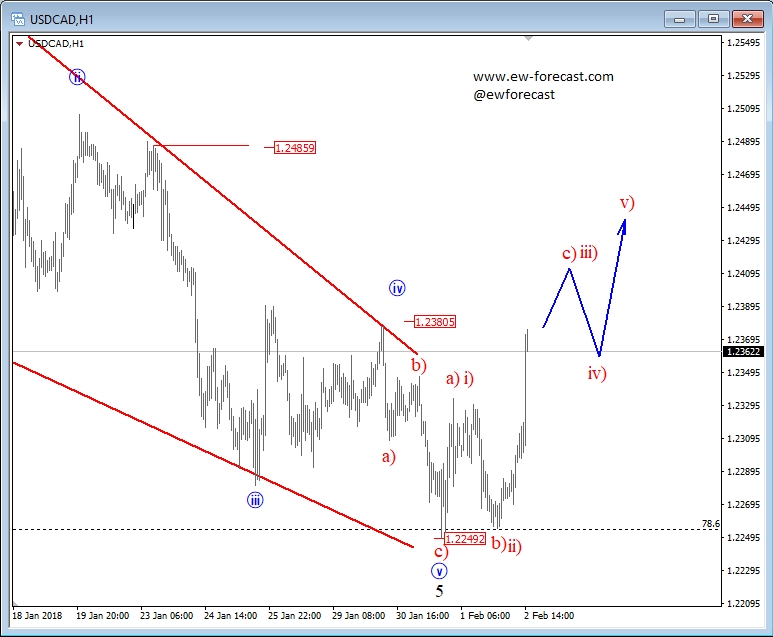
Task: Select the red iv) projected wave label
Action: (597, 373)
